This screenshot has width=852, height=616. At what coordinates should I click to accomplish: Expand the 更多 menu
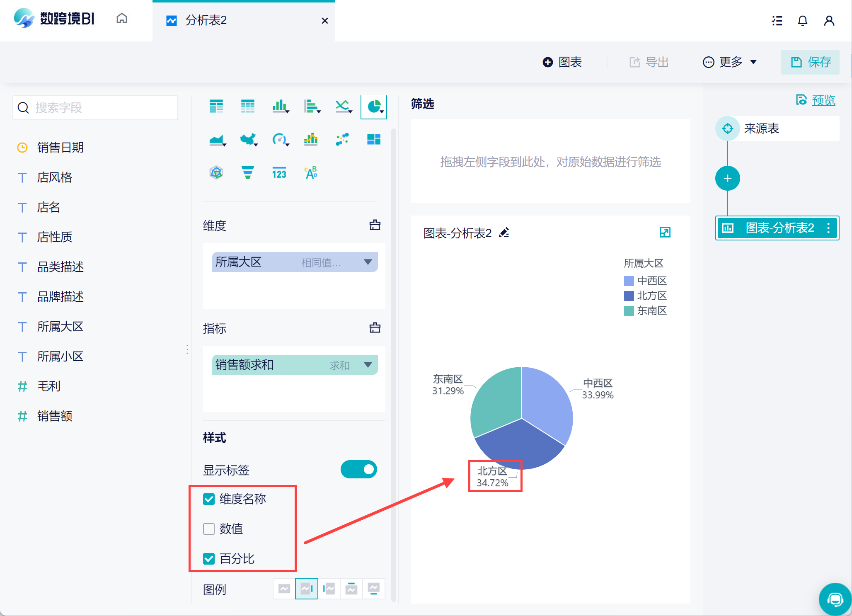[730, 62]
